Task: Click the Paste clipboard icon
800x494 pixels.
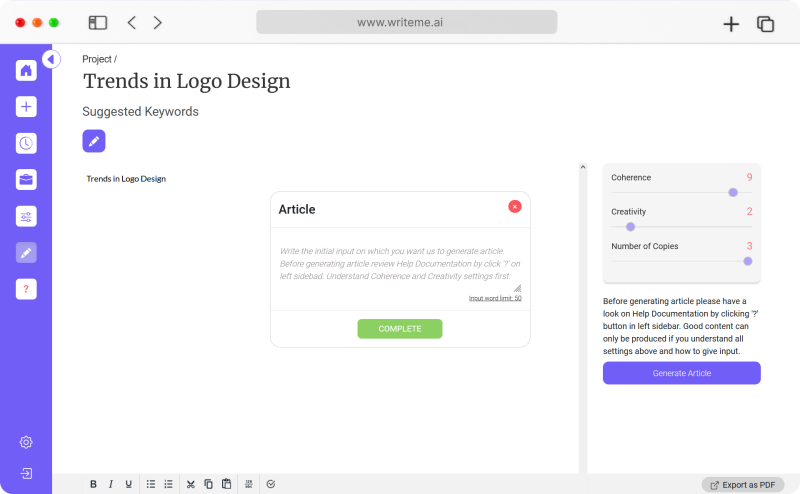Action: [227, 484]
